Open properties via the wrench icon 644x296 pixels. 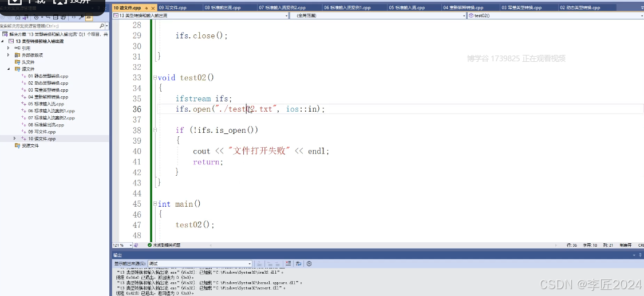(81, 17)
